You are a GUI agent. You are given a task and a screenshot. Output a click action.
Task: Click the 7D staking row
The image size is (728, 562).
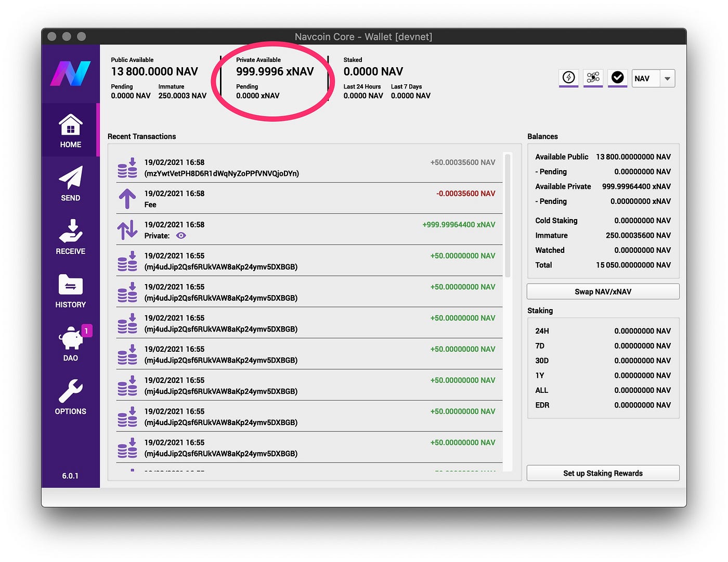click(x=603, y=346)
